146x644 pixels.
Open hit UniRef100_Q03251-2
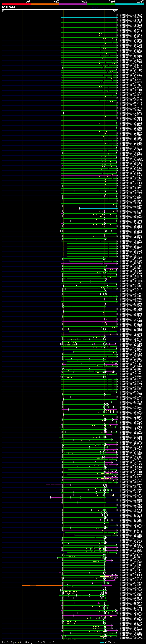(132, 161)
